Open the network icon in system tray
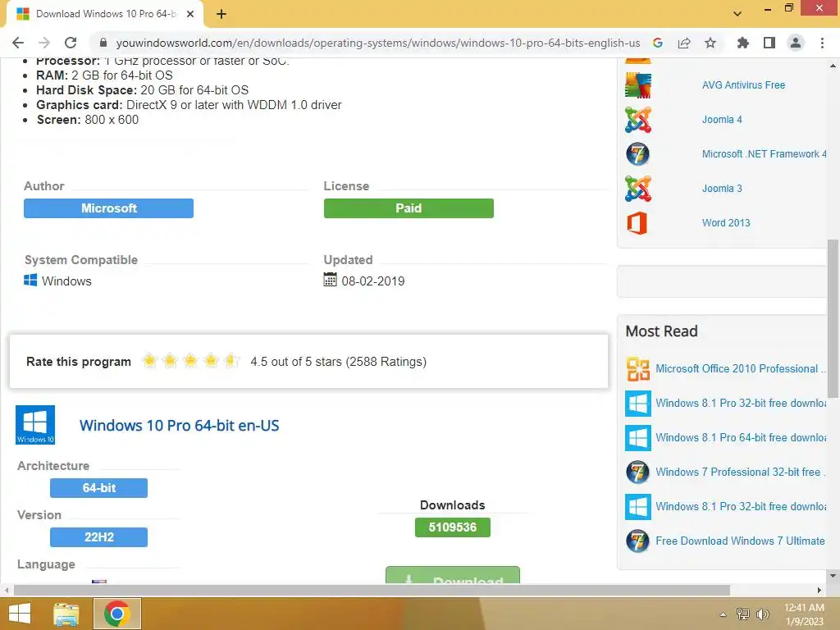This screenshot has height=630, width=840. (x=743, y=614)
